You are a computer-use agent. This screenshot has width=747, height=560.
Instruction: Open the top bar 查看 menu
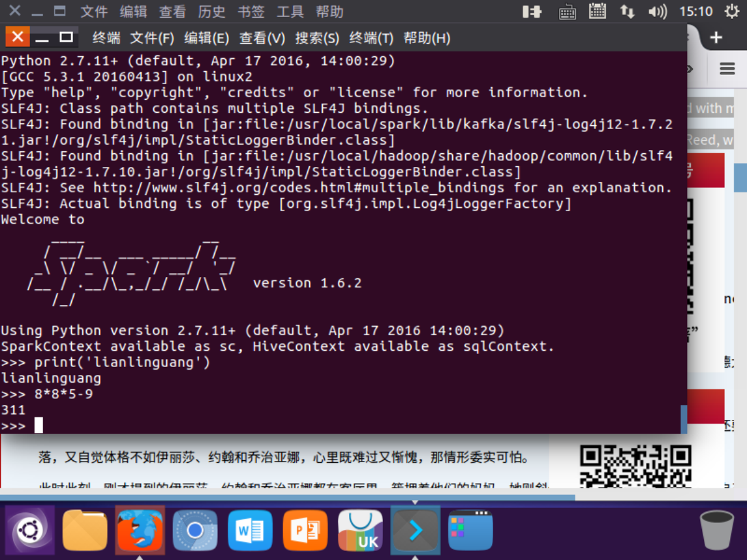click(172, 11)
